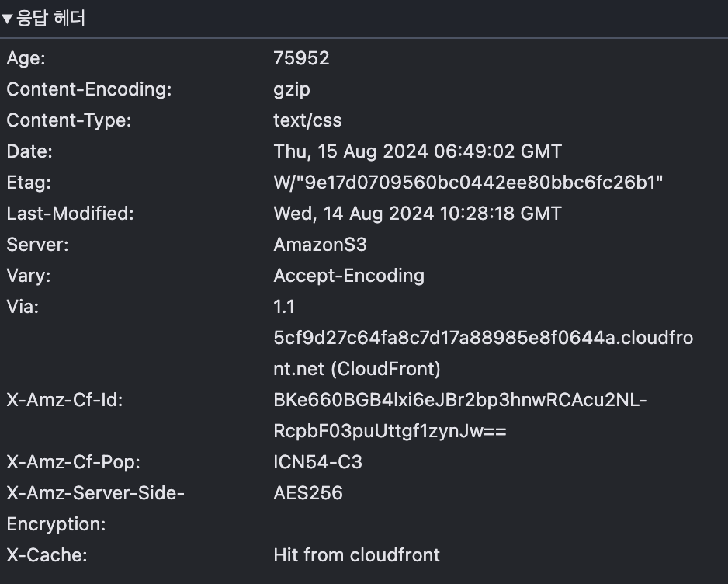Click the Age value 75952
Image resolution: width=728 pixels, height=584 pixels.
coord(301,58)
